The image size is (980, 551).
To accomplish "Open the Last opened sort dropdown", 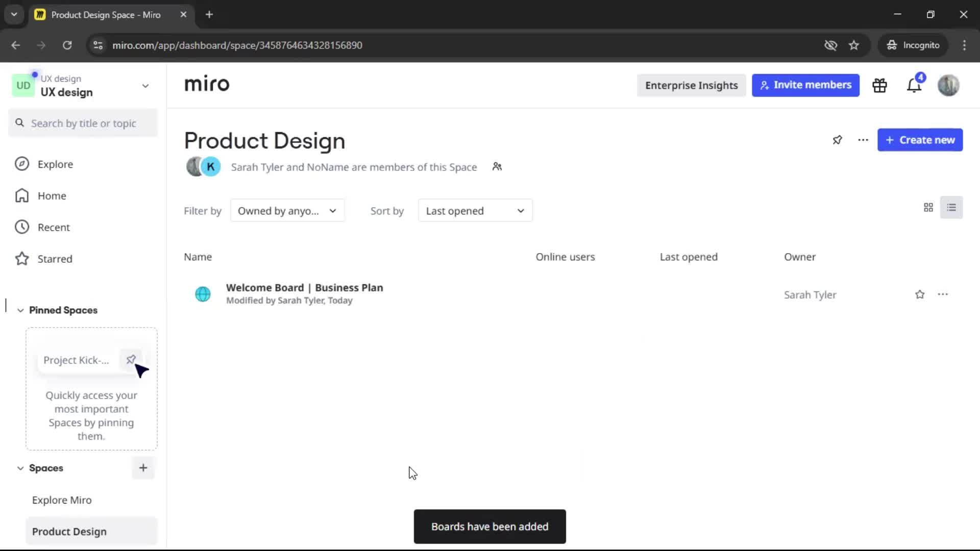I will pyautogui.click(x=475, y=211).
